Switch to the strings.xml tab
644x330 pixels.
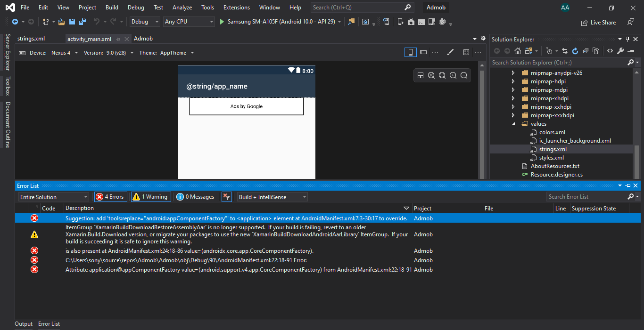[31, 39]
